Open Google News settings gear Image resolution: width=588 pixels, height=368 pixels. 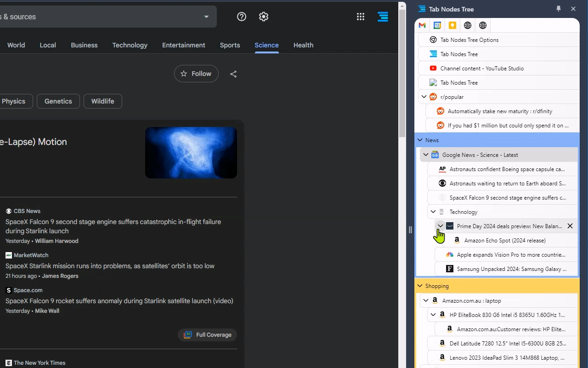264,17
